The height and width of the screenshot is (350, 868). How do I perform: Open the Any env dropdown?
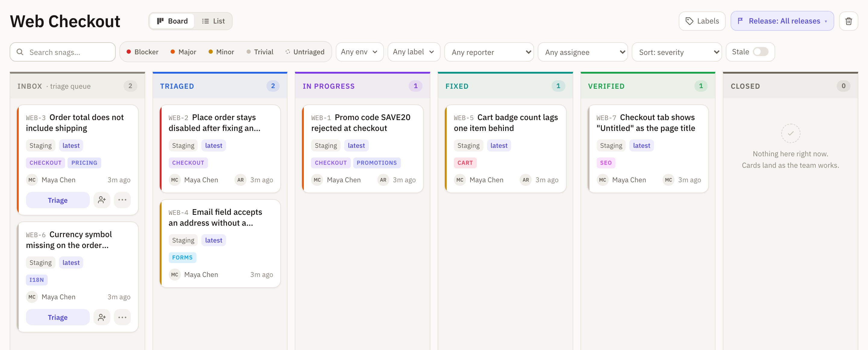click(x=360, y=52)
